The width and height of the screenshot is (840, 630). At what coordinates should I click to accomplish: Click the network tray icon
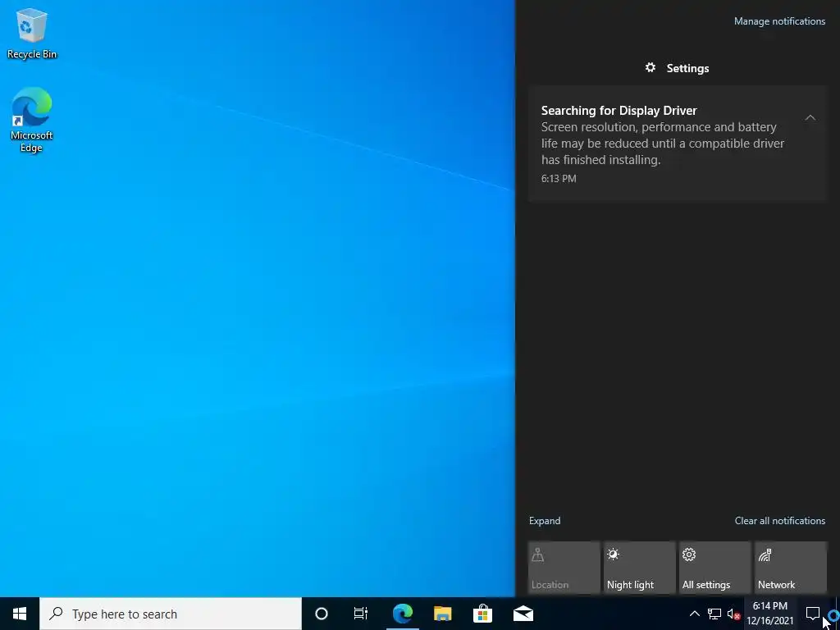[x=714, y=614]
